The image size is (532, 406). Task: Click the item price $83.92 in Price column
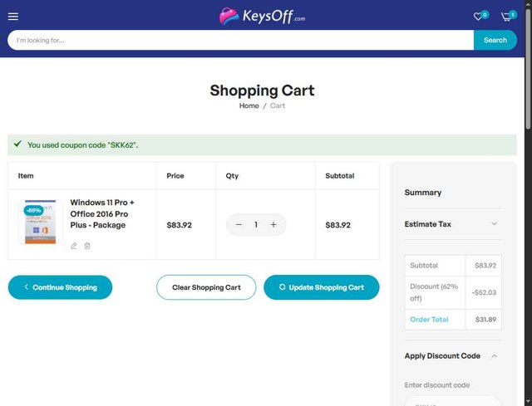point(180,225)
